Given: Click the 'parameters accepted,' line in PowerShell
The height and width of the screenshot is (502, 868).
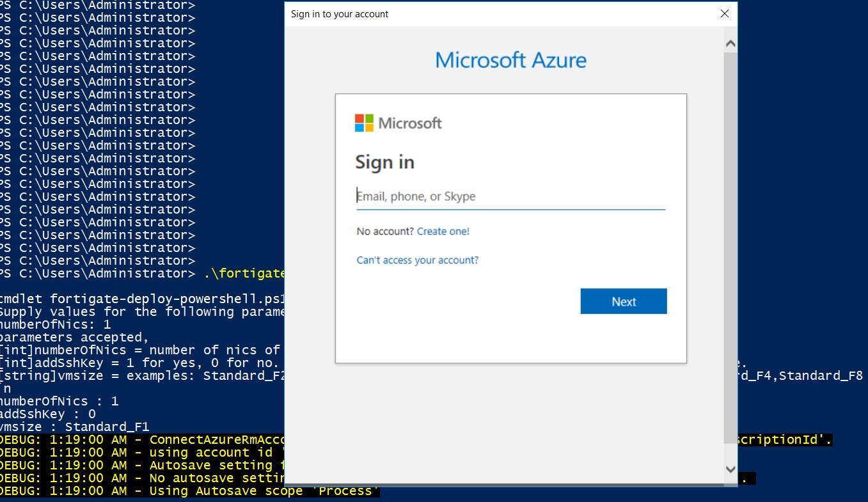Looking at the screenshot, I should tap(74, 338).
